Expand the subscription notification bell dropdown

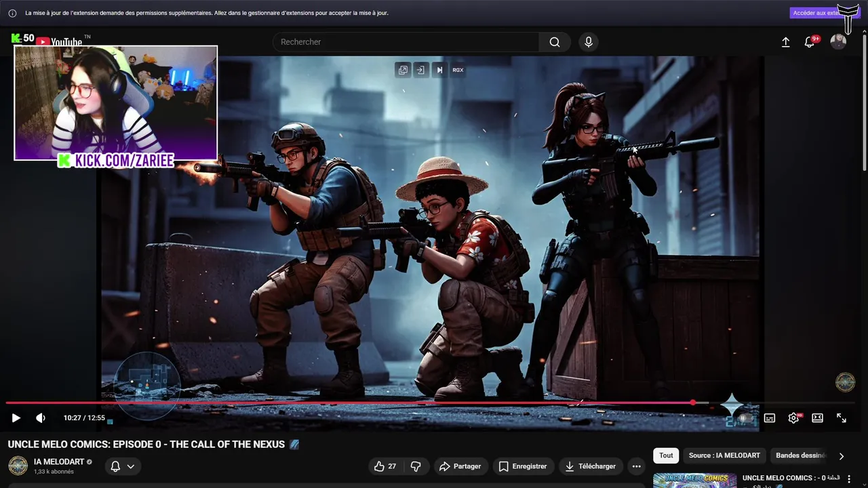pos(123,466)
